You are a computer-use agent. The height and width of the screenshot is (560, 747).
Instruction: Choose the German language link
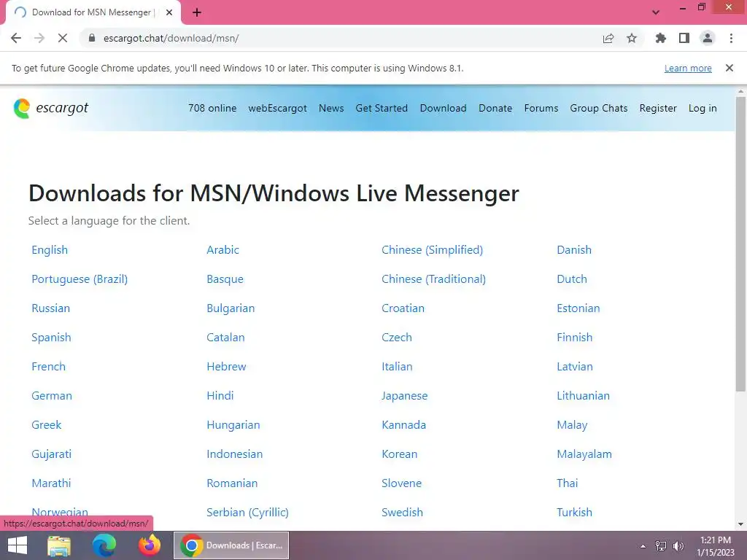(52, 396)
